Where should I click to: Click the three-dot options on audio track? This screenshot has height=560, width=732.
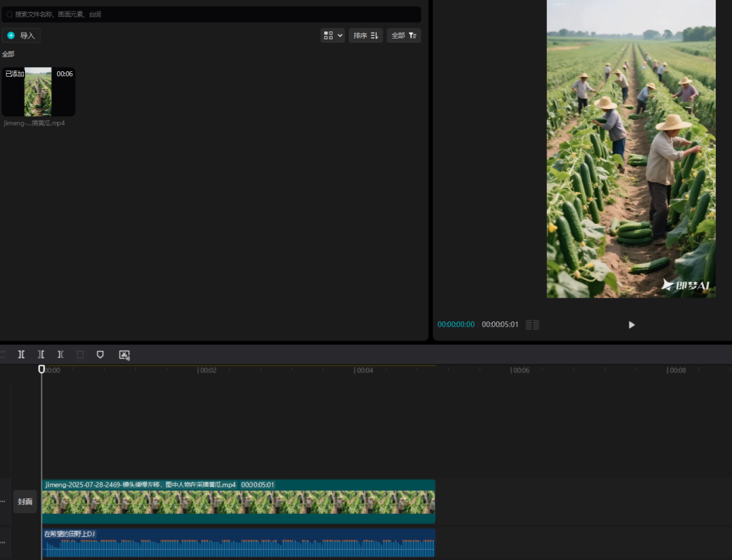(x=3, y=542)
